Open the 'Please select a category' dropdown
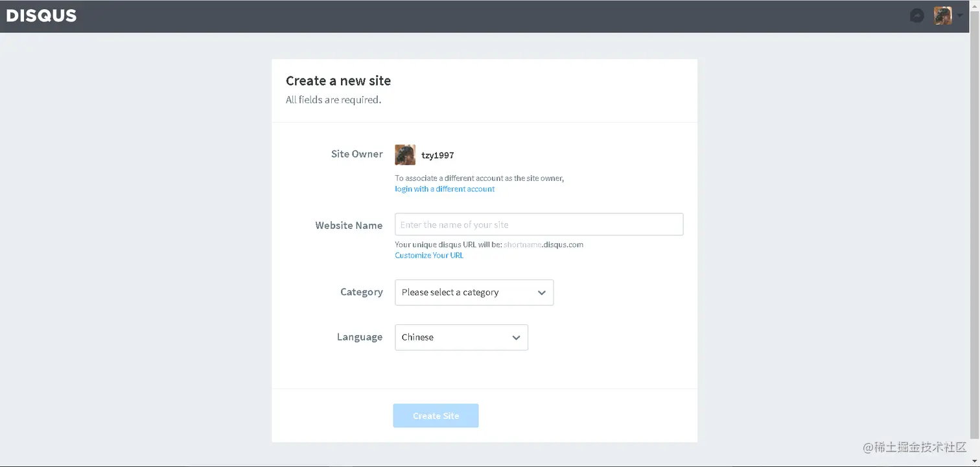This screenshot has height=467, width=980. 474,293
